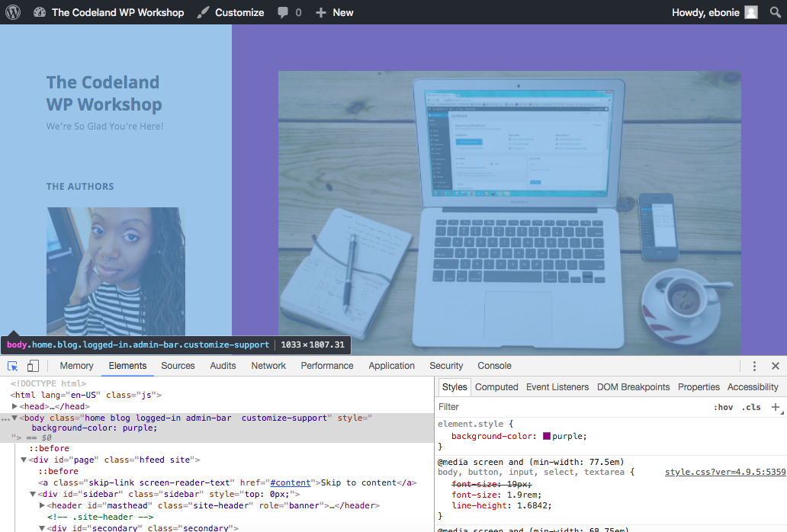Click the Customize brush icon
This screenshot has height=532, width=787.
point(203,12)
